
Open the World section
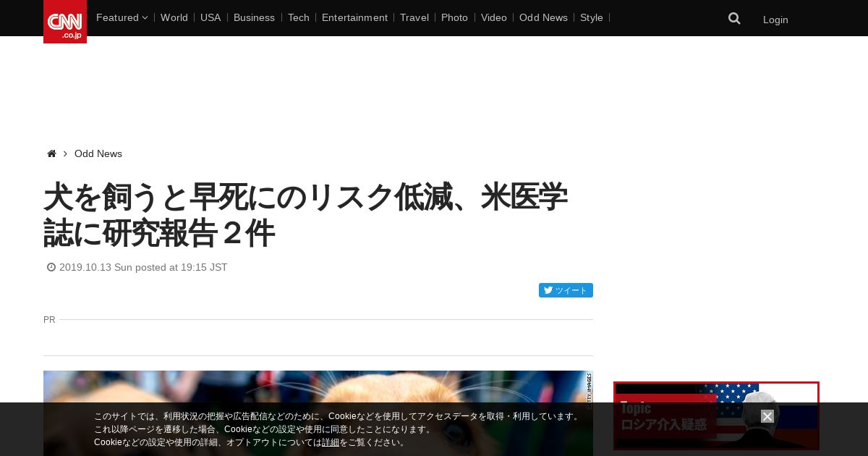174,17
